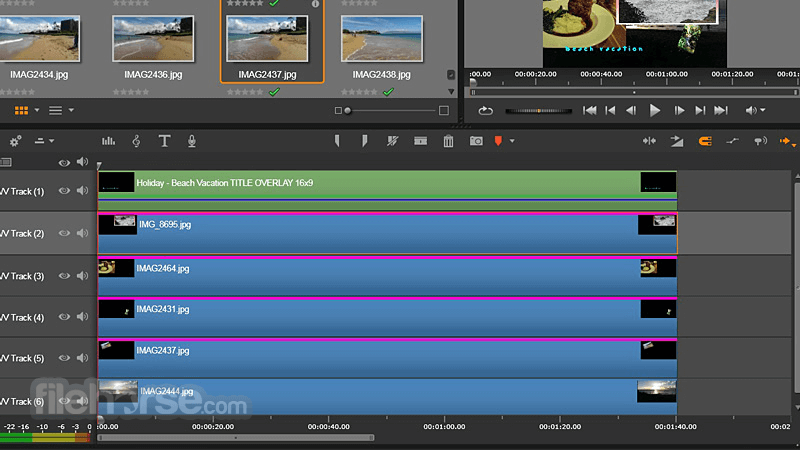800x450 pixels.
Task: Hide AV Track (1) with eye icon
Action: (65, 192)
